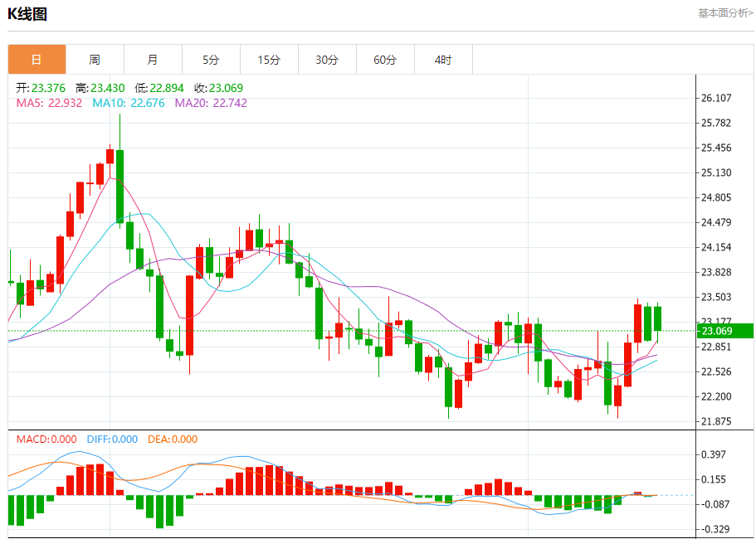The image size is (756, 539).
Task: Click the 24.805 price axis label
Action: pyautogui.click(x=718, y=197)
